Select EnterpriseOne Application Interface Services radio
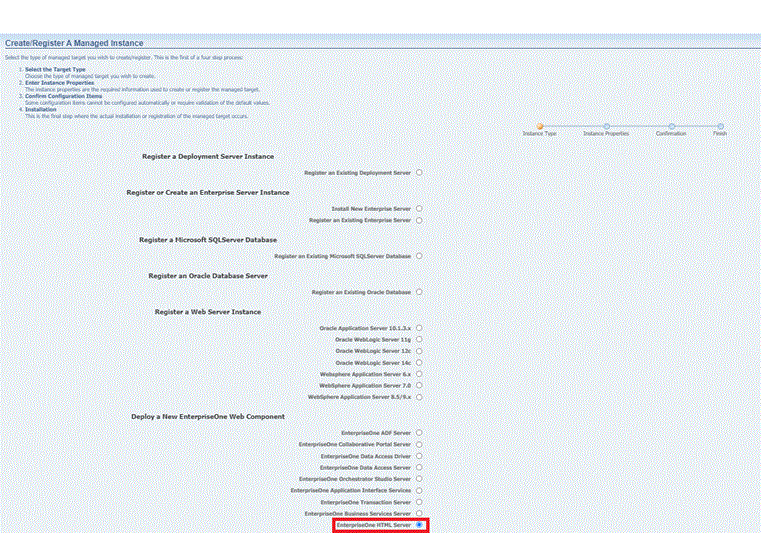This screenshot has width=761, height=533. pos(419,490)
